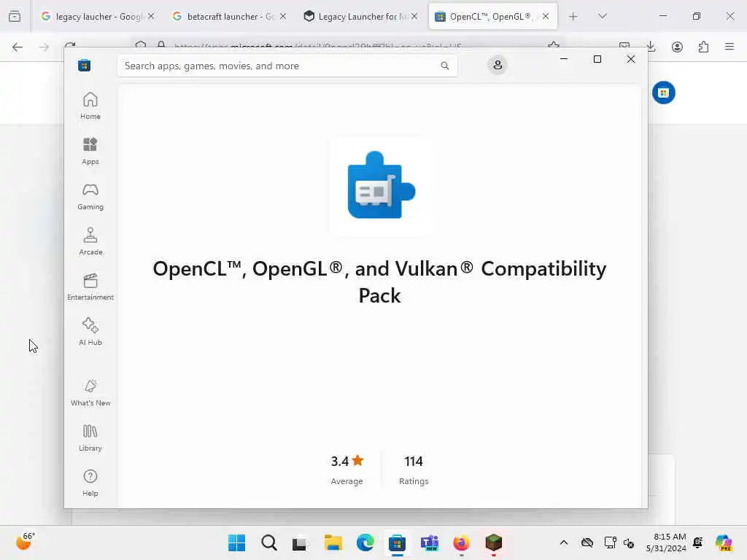Image resolution: width=747 pixels, height=560 pixels.
Task: Open AI Hub in Store sidebar
Action: (90, 332)
